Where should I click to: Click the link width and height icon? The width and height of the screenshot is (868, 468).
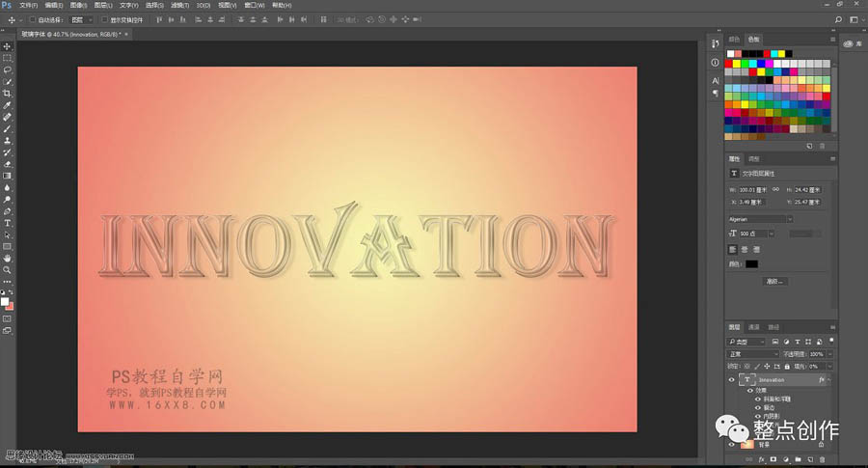tap(775, 189)
